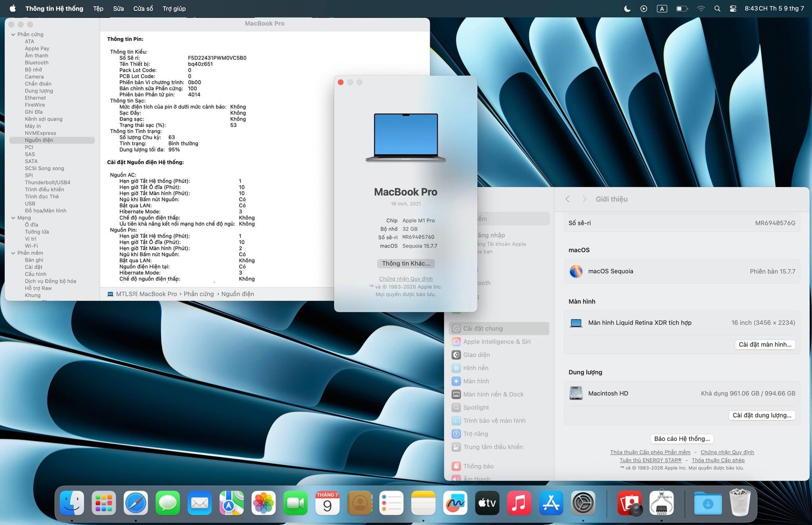Open Finder from the Dock

(72, 503)
